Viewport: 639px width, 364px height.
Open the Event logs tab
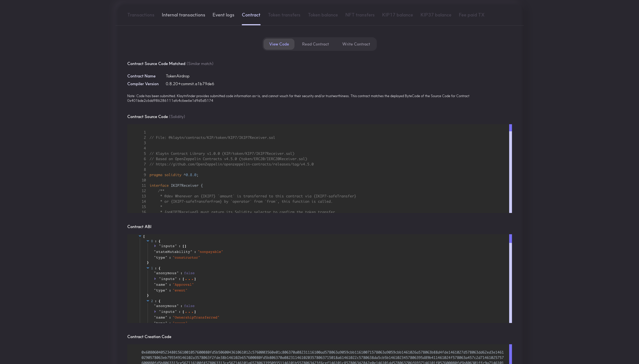point(223,15)
